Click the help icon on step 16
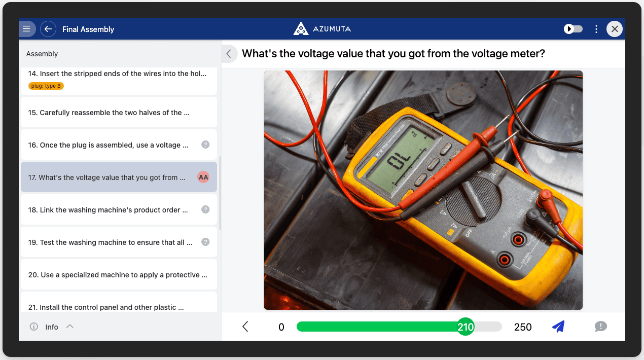This screenshot has height=360, width=644. click(205, 145)
